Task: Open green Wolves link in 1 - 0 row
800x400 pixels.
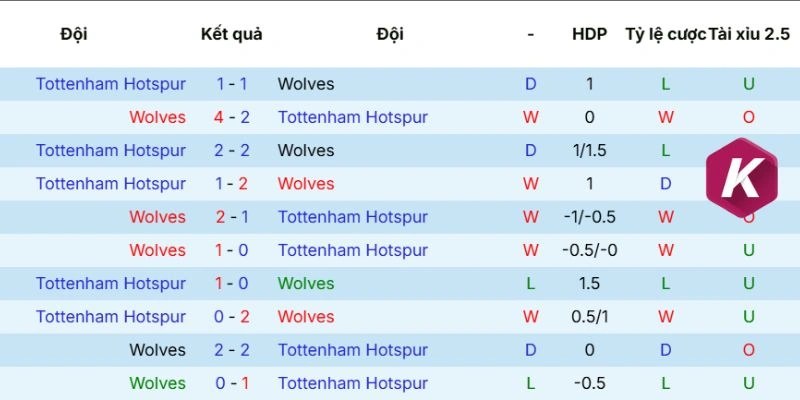Action: pos(306,284)
